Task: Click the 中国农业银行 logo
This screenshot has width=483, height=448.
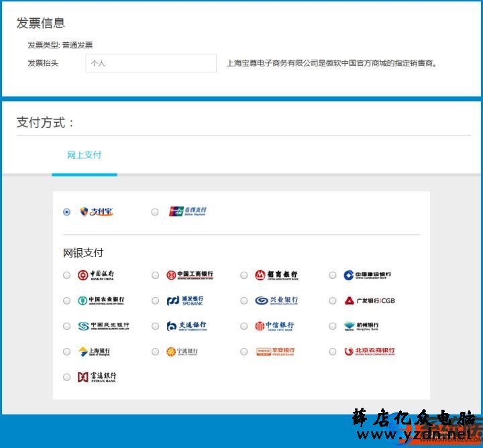Action: click(101, 300)
